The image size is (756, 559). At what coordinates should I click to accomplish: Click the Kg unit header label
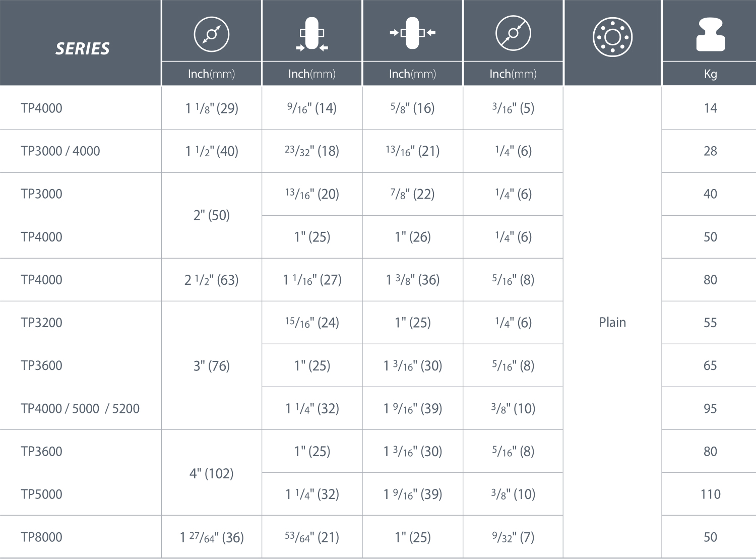711,74
